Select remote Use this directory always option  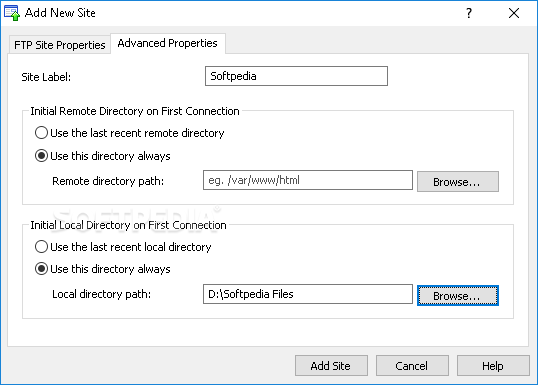coord(103,156)
